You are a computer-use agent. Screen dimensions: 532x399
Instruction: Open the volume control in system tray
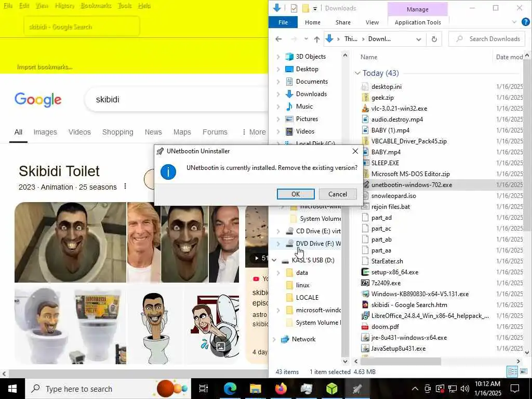click(465, 389)
